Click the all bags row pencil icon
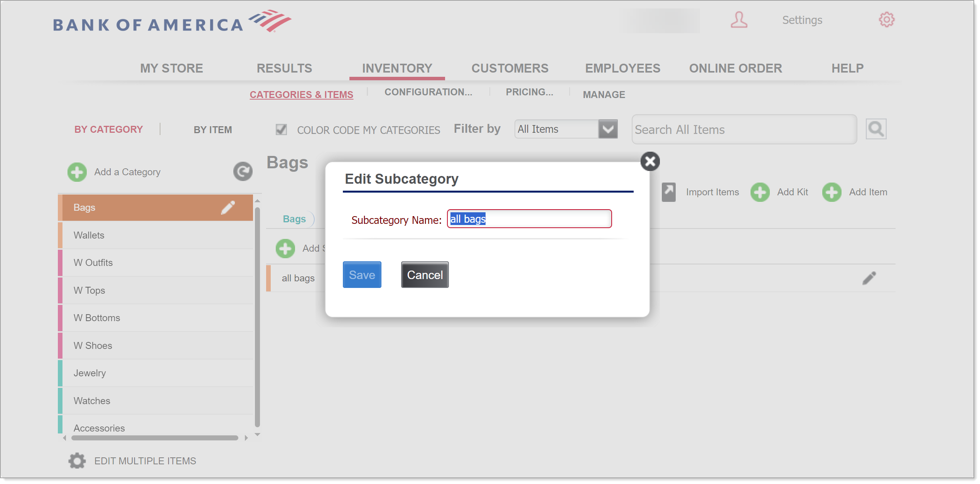Image resolution: width=980 pixels, height=484 pixels. (869, 278)
